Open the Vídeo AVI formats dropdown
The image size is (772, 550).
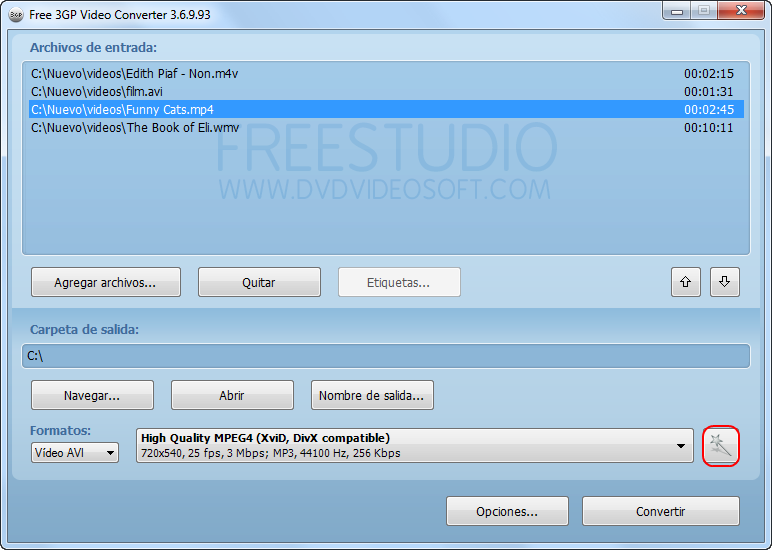[75, 453]
